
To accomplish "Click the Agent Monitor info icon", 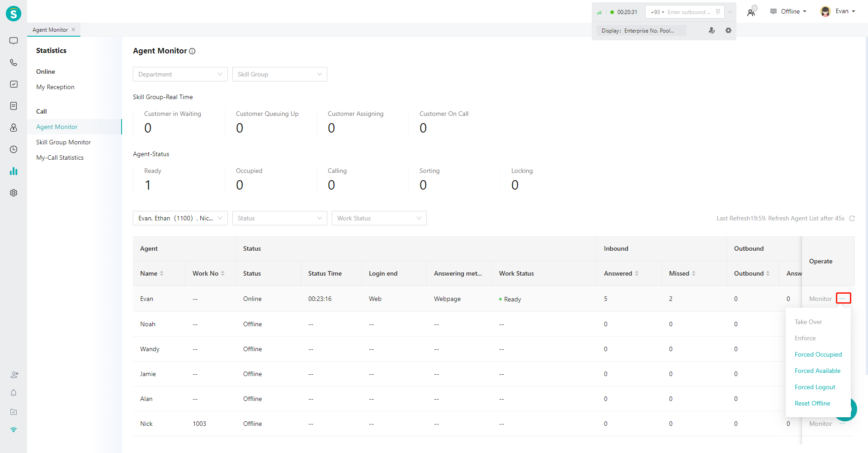I will coord(192,51).
